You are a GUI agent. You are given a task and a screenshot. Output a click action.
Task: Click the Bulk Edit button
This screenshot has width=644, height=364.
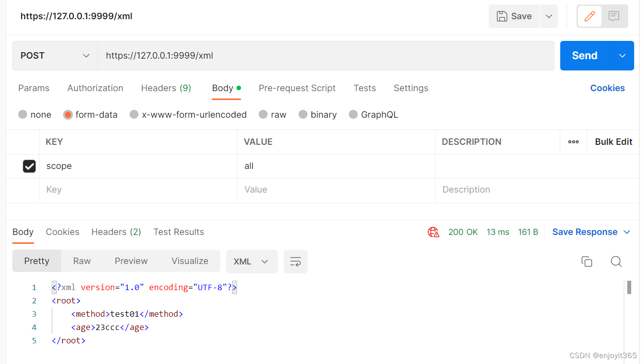pyautogui.click(x=613, y=142)
